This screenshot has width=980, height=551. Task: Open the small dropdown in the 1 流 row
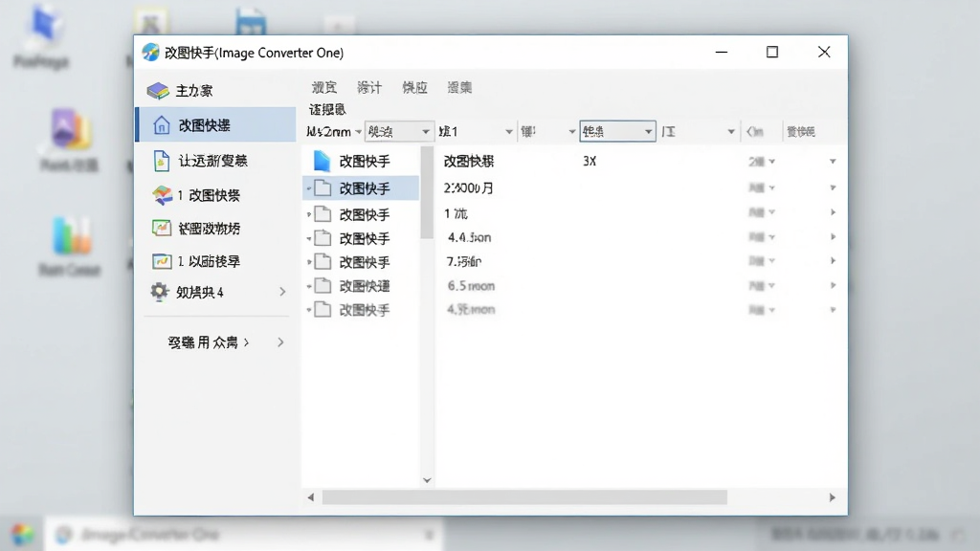tap(772, 213)
